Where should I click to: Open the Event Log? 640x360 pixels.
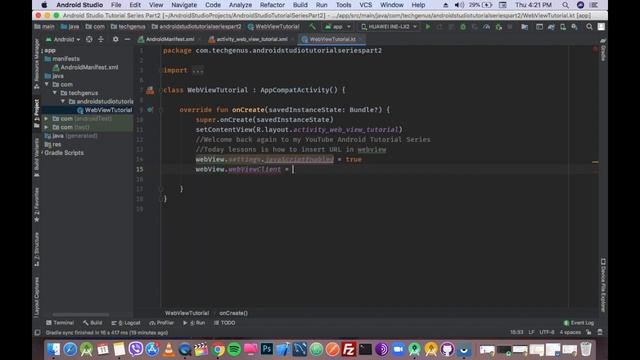tap(579, 323)
